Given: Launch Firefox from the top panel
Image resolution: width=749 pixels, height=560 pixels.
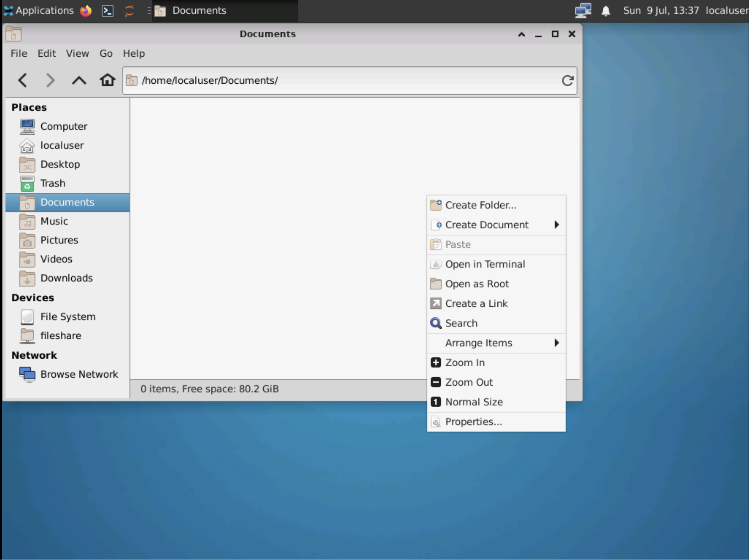Looking at the screenshot, I should pos(86,11).
